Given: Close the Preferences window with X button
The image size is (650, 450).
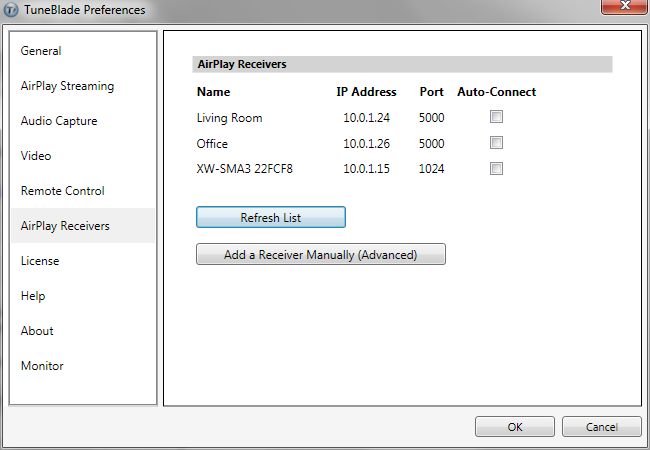Looking at the screenshot, I should pos(625,6).
